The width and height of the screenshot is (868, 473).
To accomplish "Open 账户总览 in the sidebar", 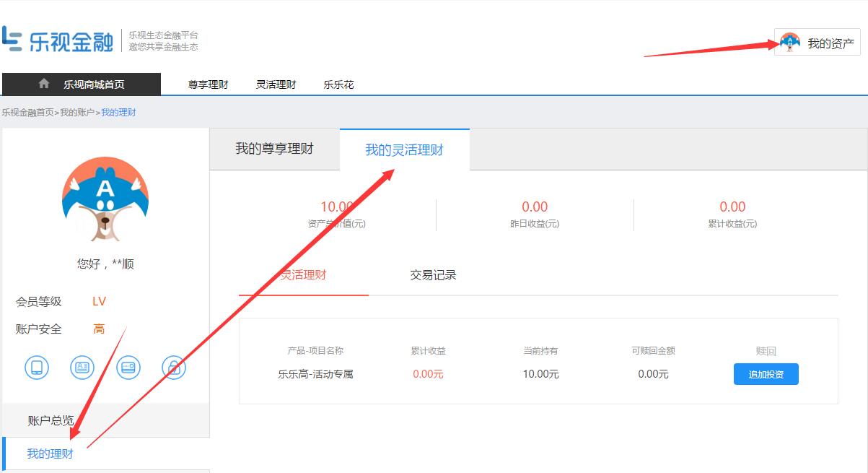I will coord(106,420).
